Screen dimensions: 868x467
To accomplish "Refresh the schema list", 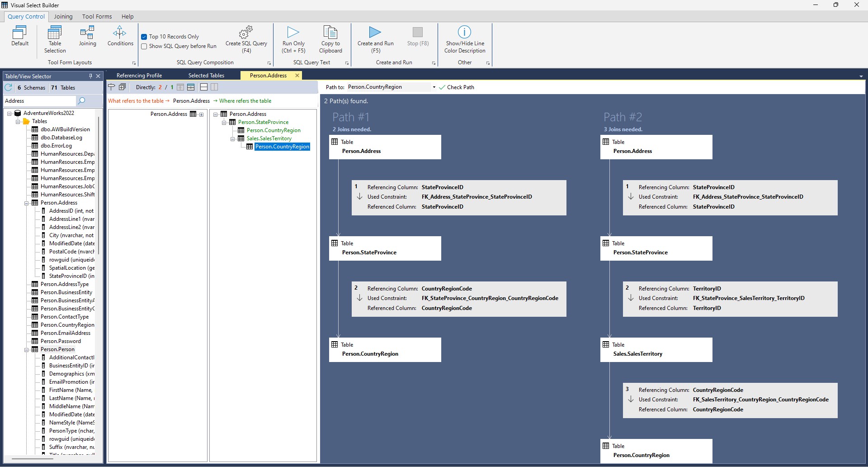I will 9,87.
